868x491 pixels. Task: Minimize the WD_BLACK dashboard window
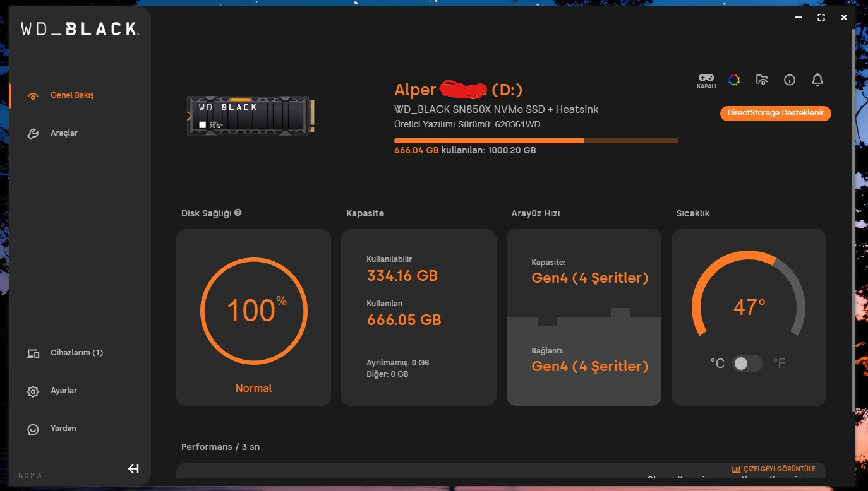tap(798, 18)
